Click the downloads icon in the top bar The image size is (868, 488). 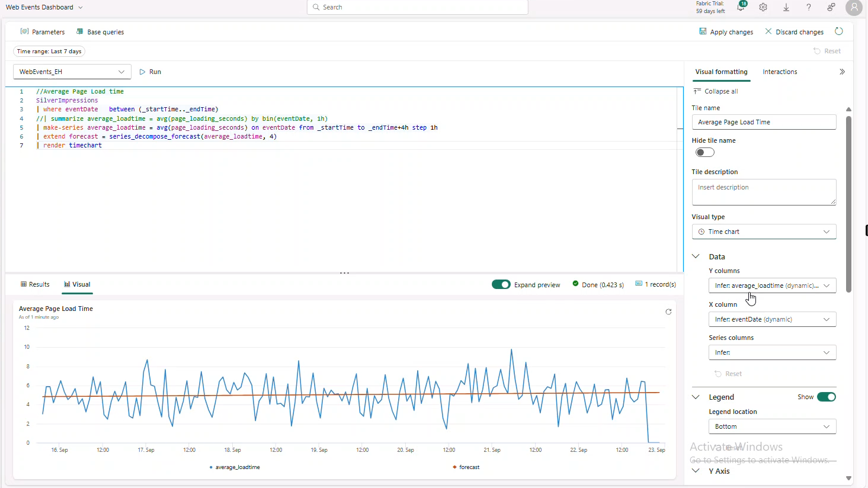[x=786, y=7]
